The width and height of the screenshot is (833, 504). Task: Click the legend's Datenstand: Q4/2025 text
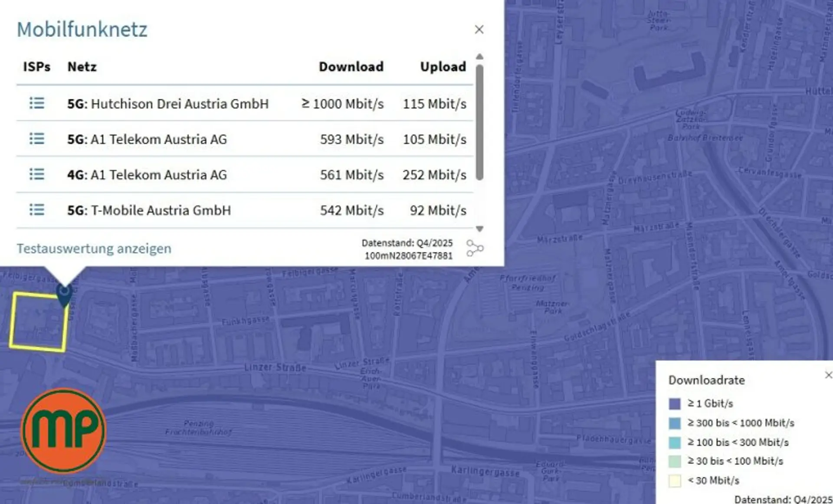784,499
